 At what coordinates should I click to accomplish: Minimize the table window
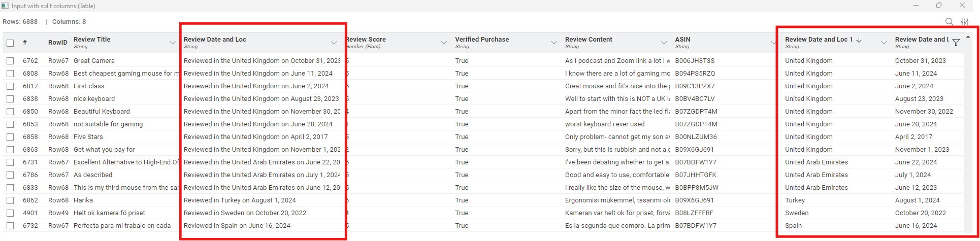click(x=916, y=6)
